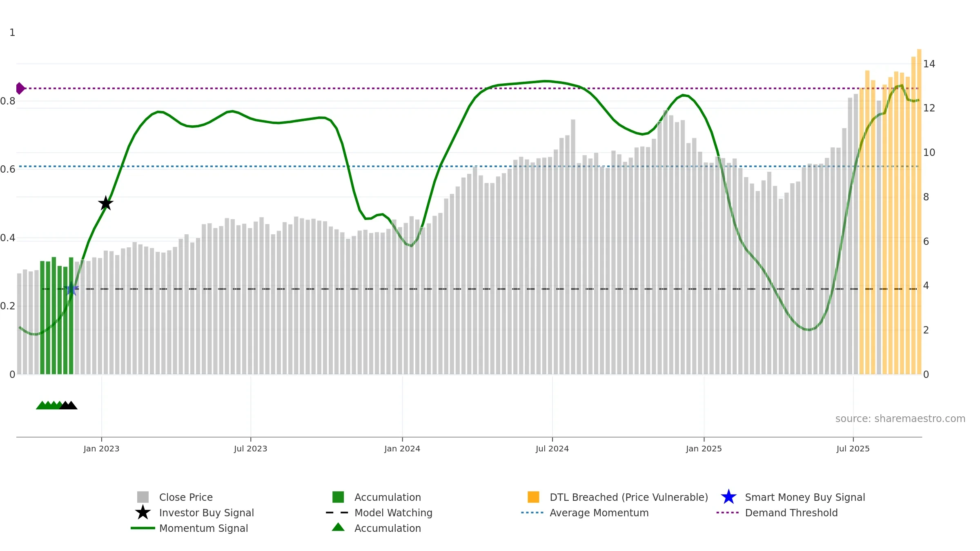Screen dimensions: 980x551
Task: Click the left axis value 0.6
Action: tap(8, 169)
